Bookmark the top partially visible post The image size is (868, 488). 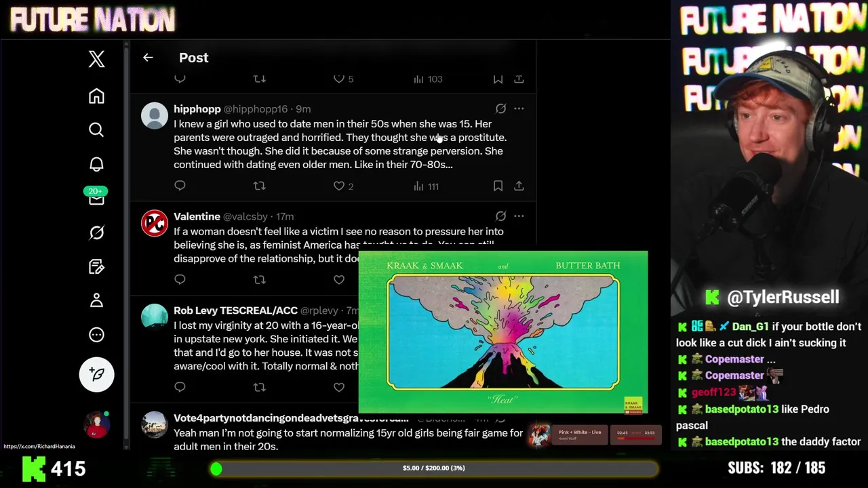point(498,79)
